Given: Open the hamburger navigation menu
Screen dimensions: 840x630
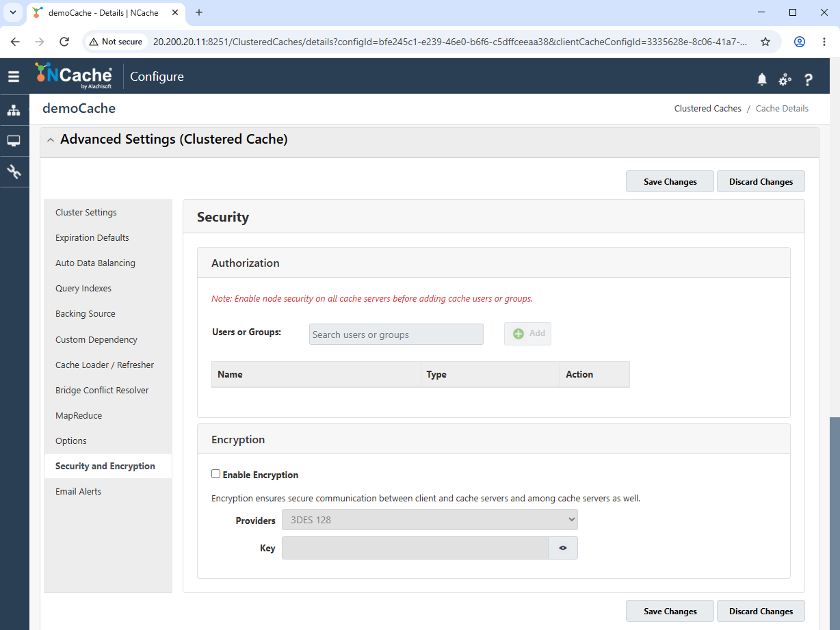Looking at the screenshot, I should tap(14, 77).
